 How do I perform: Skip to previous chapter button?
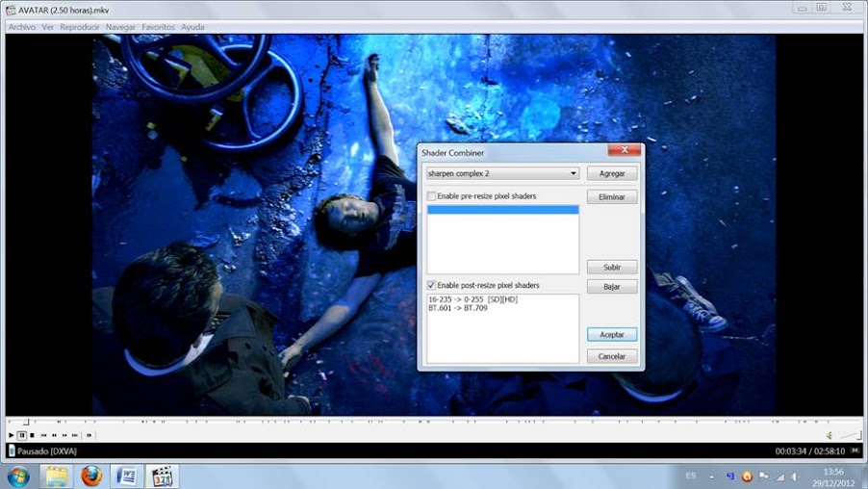point(43,435)
